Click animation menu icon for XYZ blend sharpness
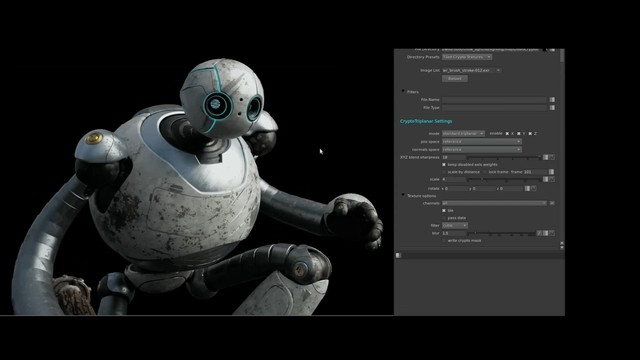Viewport: 640px width, 360px height. [545, 157]
